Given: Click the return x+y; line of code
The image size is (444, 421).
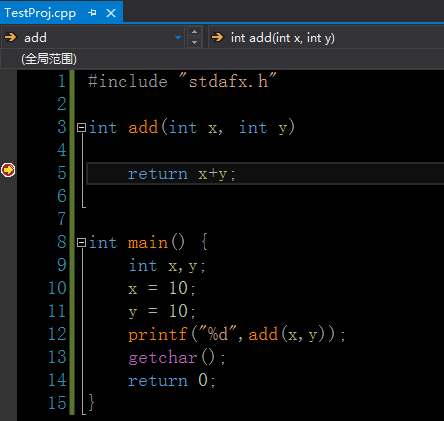Looking at the screenshot, I should pyautogui.click(x=182, y=174).
